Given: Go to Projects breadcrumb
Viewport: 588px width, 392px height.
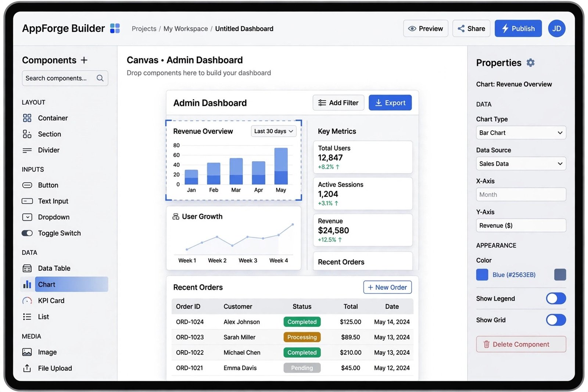Looking at the screenshot, I should (x=144, y=29).
